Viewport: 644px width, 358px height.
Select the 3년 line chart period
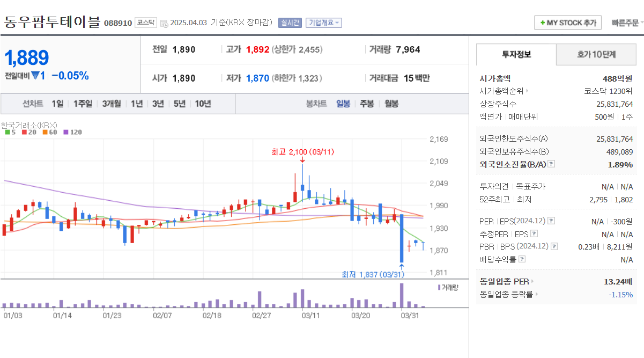158,104
